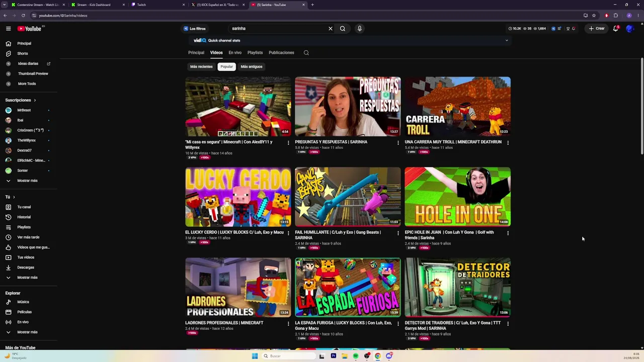This screenshot has width=644, height=362.
Task: Open the Chrome tab search dropdown
Action: tap(5, 5)
